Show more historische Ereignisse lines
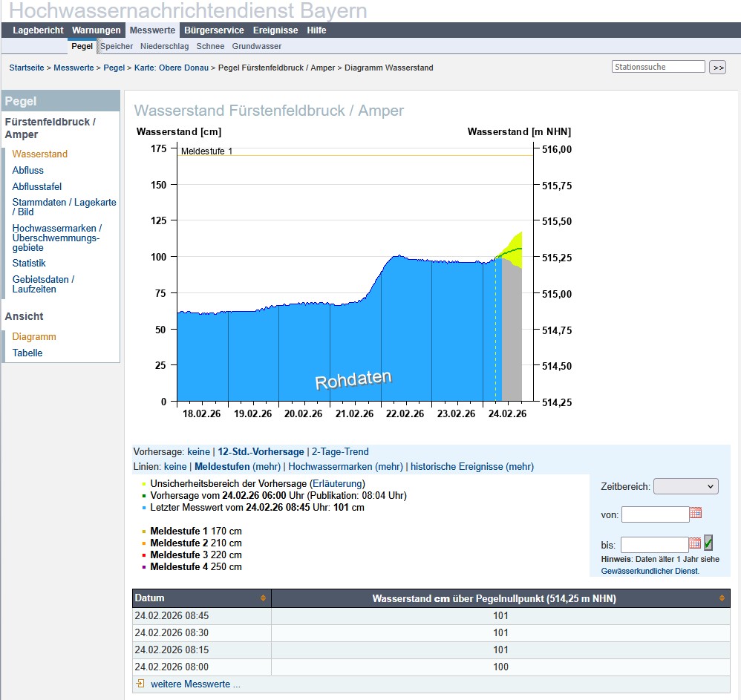Viewport: 741px width, 700px height. pos(520,467)
